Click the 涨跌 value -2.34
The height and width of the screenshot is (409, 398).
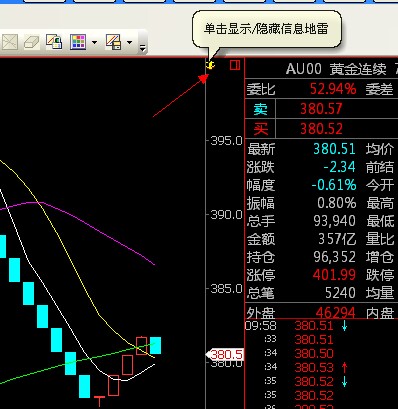[339, 167]
